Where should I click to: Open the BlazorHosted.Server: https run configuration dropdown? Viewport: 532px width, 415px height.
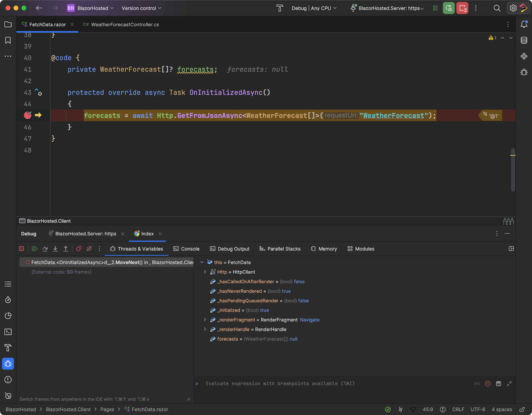tap(387, 8)
